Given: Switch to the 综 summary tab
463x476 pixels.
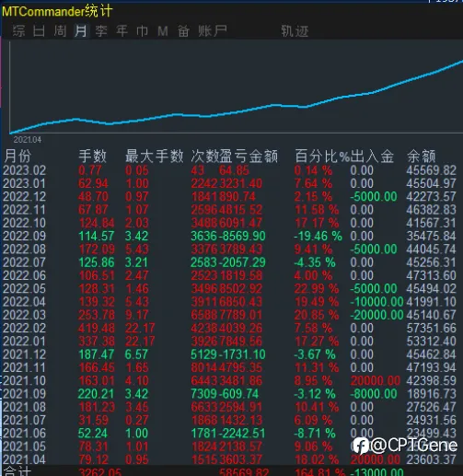Looking at the screenshot, I should [18, 31].
